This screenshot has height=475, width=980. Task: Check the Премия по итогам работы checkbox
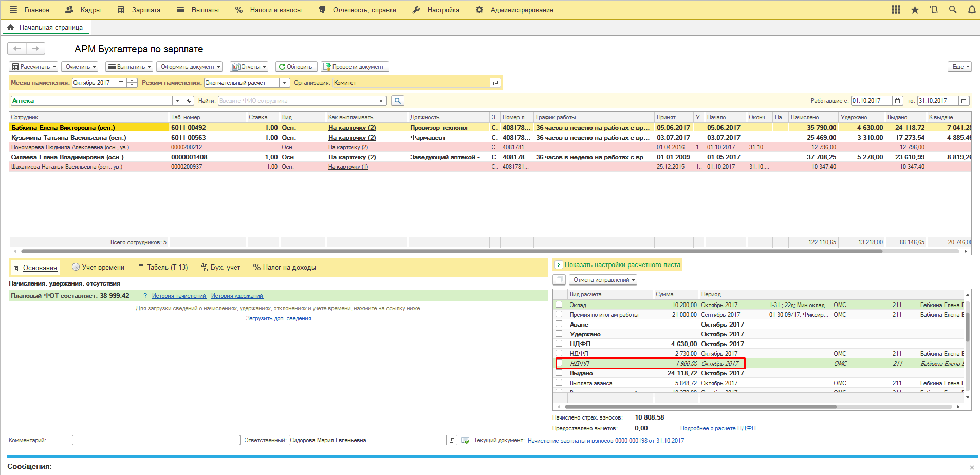559,314
